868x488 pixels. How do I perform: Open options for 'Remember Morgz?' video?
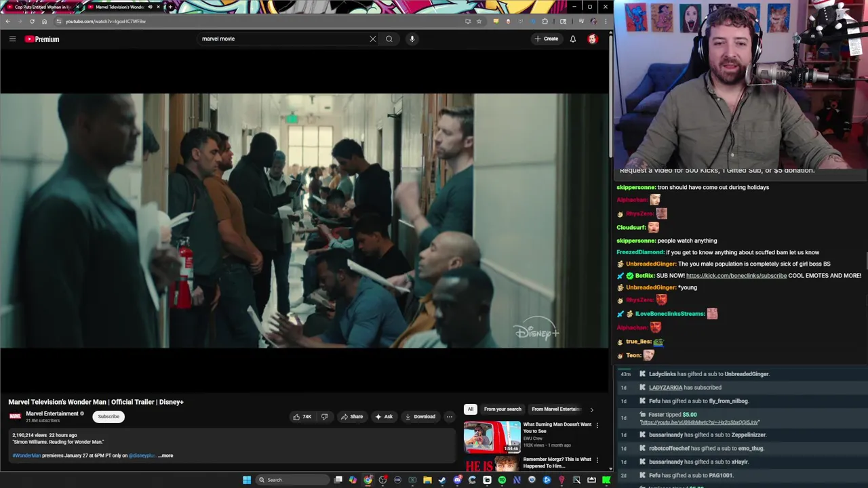point(597,460)
